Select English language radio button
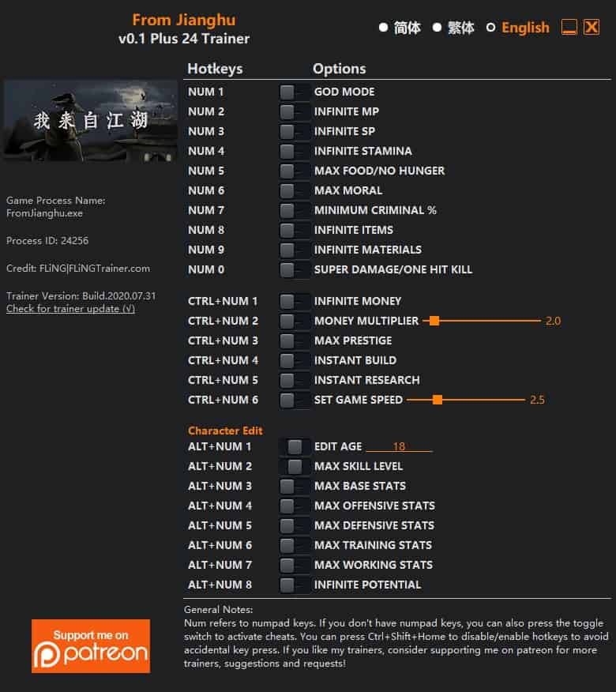The image size is (616, 692). [490, 28]
